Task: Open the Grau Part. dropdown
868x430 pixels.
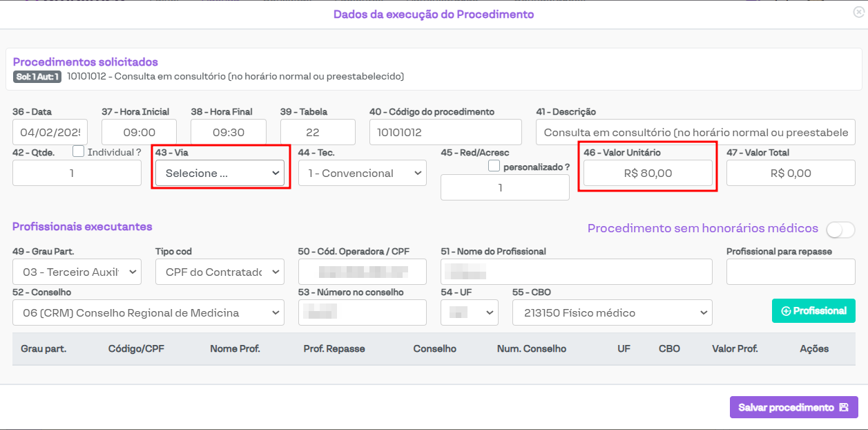Action: click(77, 272)
